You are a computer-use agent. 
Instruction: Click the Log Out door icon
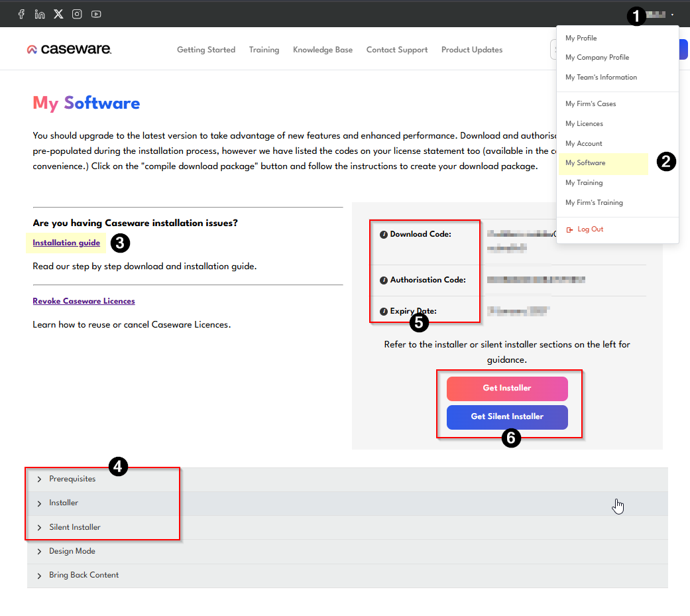569,230
